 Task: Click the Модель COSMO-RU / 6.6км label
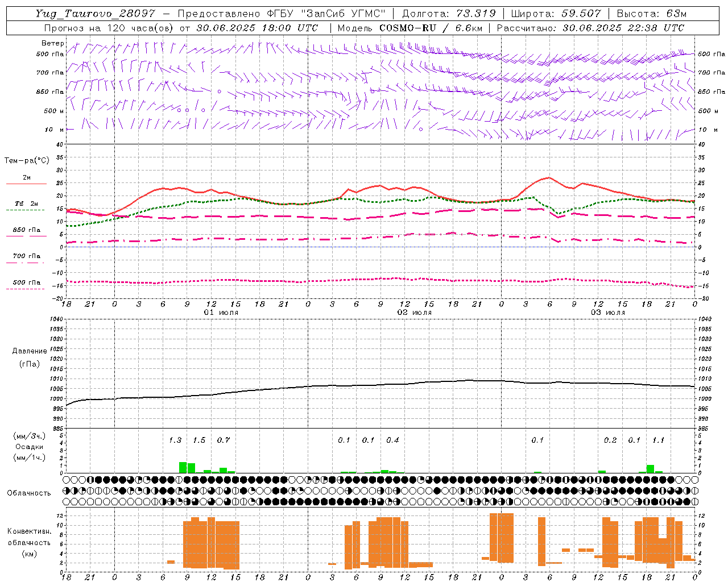pos(410,28)
